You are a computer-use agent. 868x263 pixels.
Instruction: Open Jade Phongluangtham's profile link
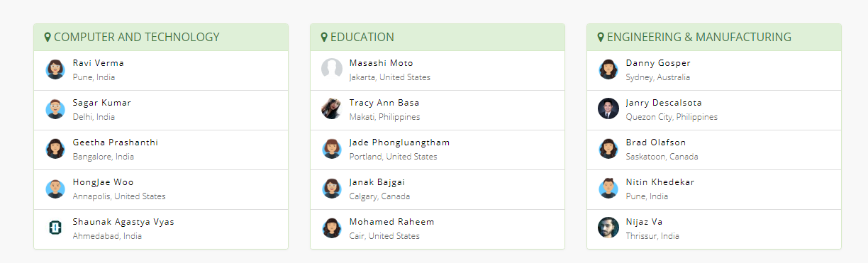399,142
